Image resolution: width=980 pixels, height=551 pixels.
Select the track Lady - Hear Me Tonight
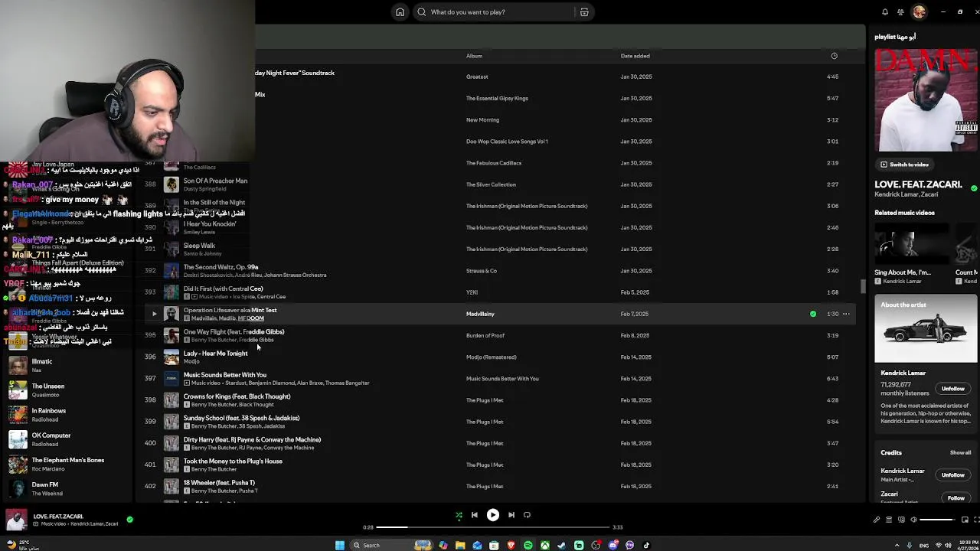(x=215, y=354)
